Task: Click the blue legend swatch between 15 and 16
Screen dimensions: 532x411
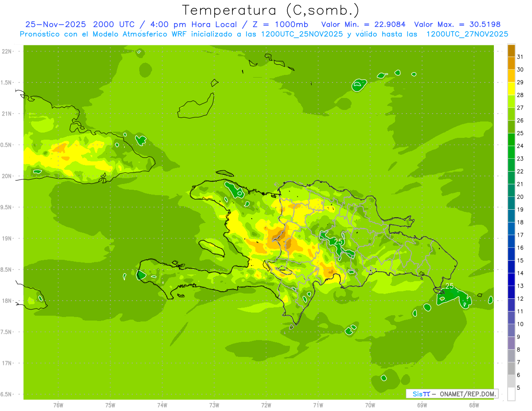Action: [511, 254]
